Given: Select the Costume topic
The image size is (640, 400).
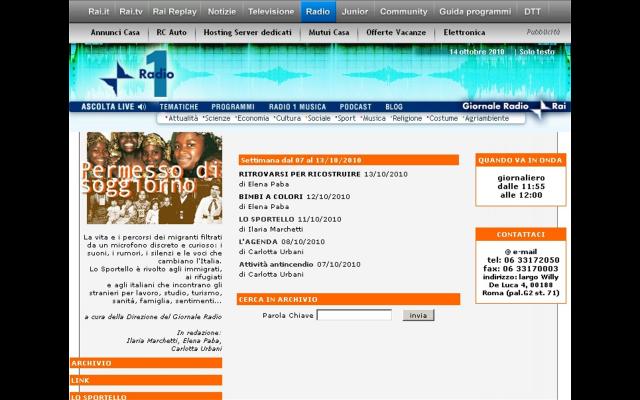Looking at the screenshot, I should [x=442, y=118].
